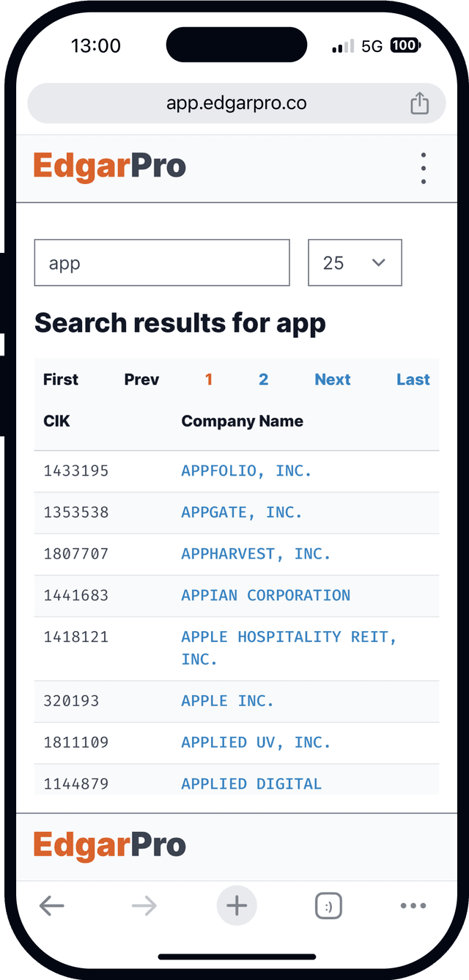Tap the forward arrow in browser toolbar
The image size is (469, 980).
pyautogui.click(x=144, y=905)
